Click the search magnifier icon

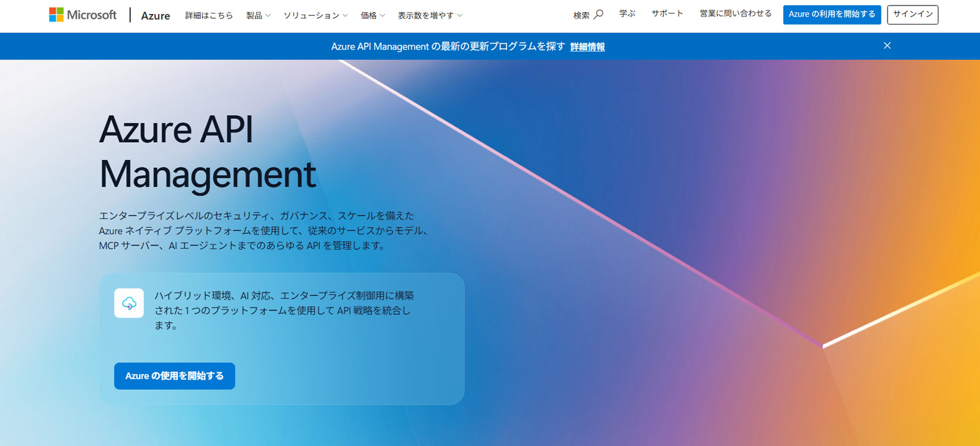[x=598, y=14]
